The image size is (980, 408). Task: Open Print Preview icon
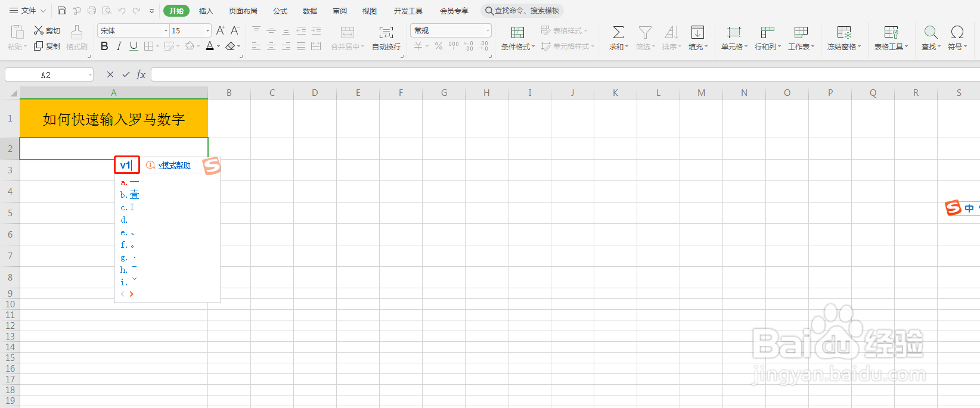pyautogui.click(x=107, y=11)
